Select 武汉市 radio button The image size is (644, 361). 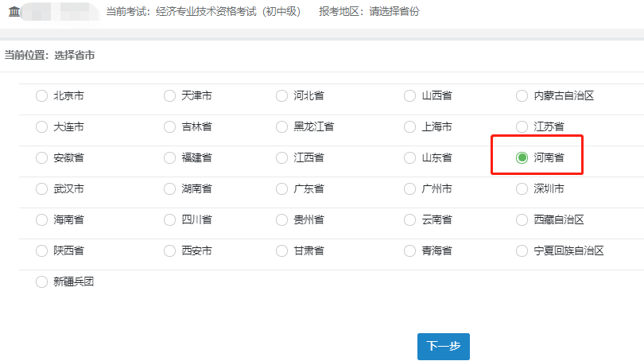[42, 189]
